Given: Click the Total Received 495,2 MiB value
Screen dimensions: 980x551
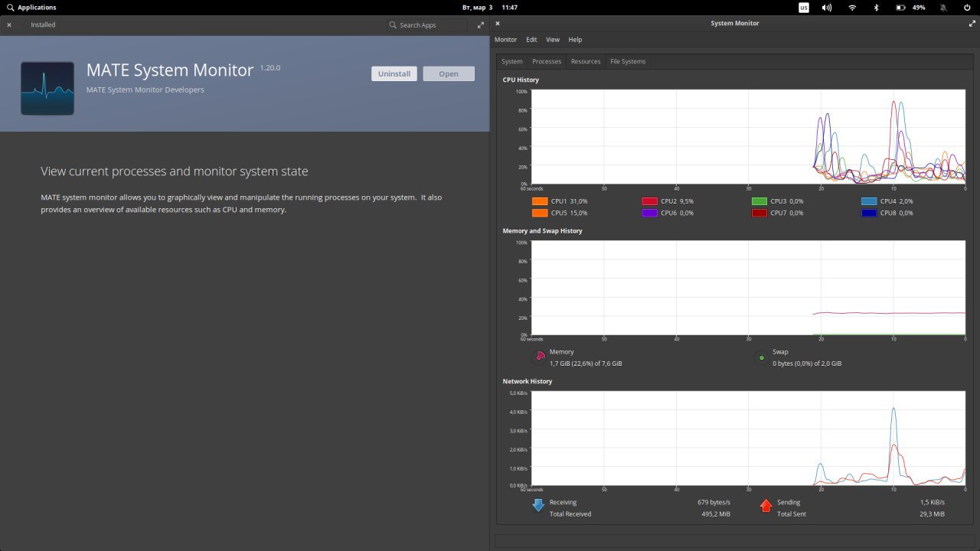Looking at the screenshot, I should click(716, 514).
